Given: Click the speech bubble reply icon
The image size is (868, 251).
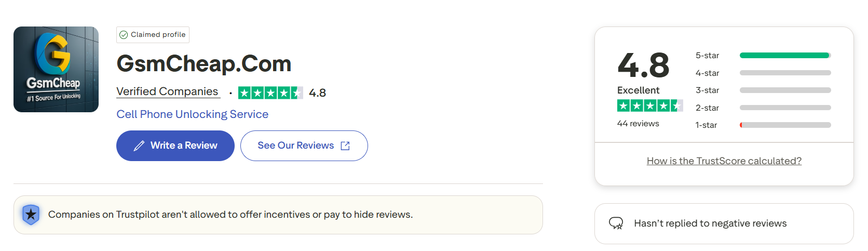Looking at the screenshot, I should pos(616,223).
